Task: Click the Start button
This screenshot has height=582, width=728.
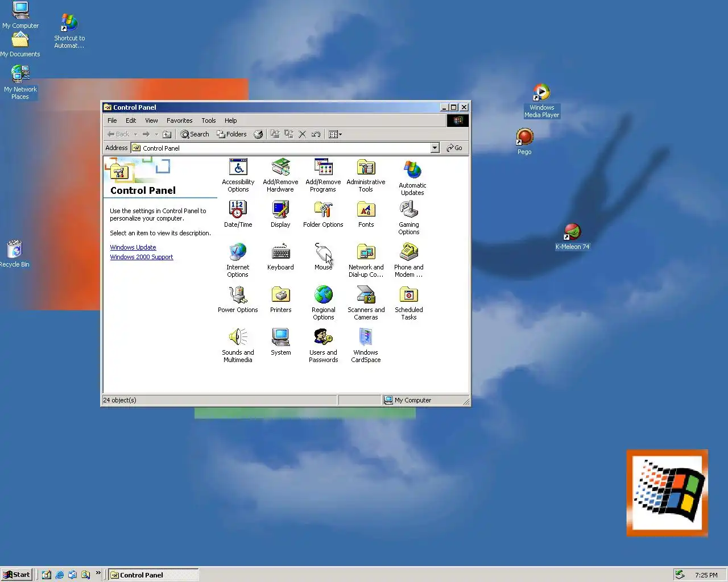Action: [16, 575]
